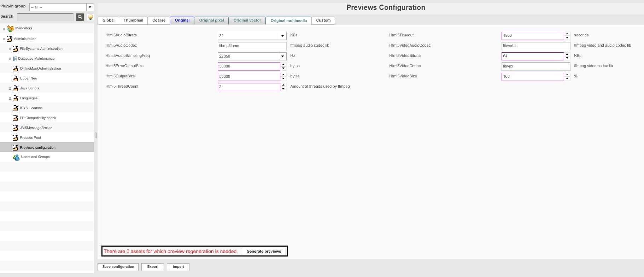Expand the Java Scripts node

[x=10, y=89]
